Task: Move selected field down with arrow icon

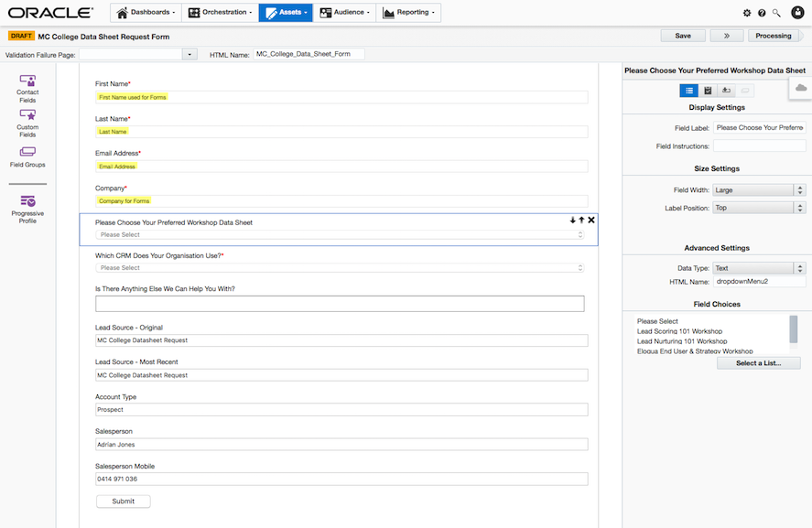Action: [x=573, y=221]
